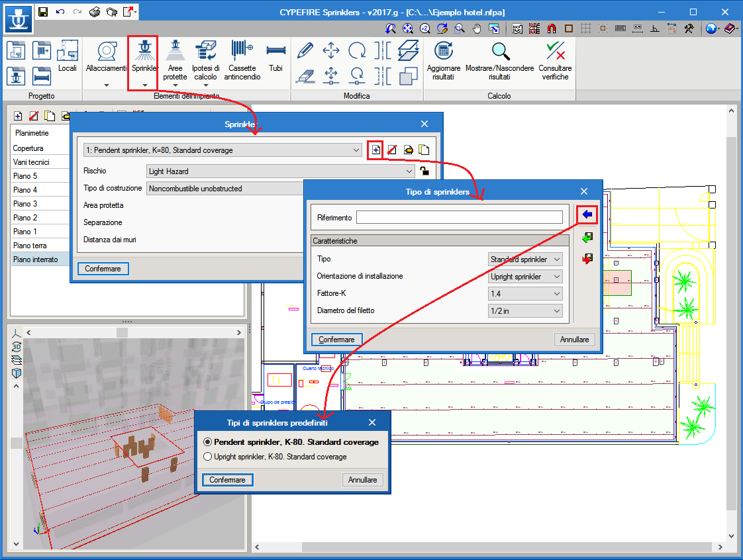
Task: Click the drawing area horizontal scrollbar
Action: point(488,547)
